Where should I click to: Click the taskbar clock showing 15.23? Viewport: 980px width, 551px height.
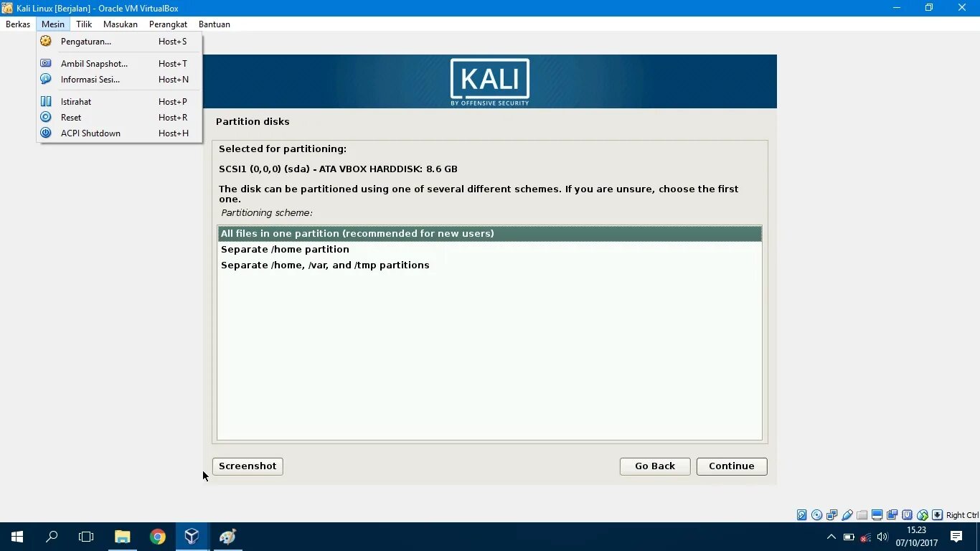coord(916,537)
